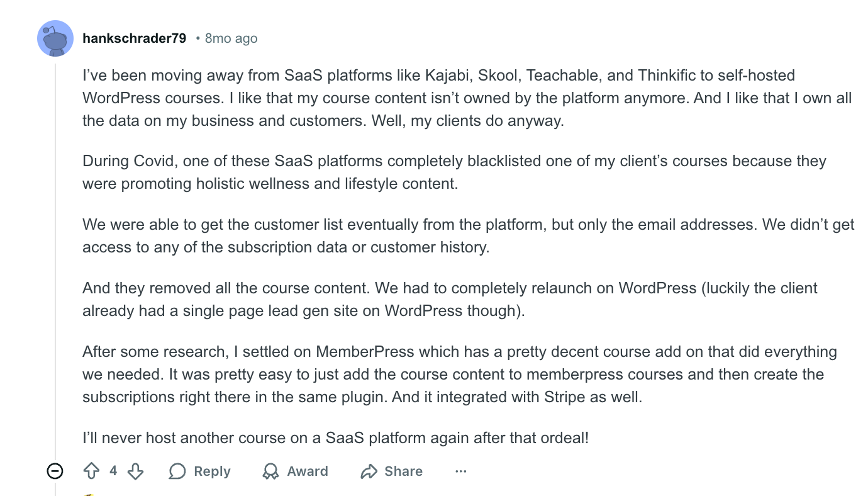
Task: Click the paragraph starting "And they removed"
Action: [x=450, y=299]
